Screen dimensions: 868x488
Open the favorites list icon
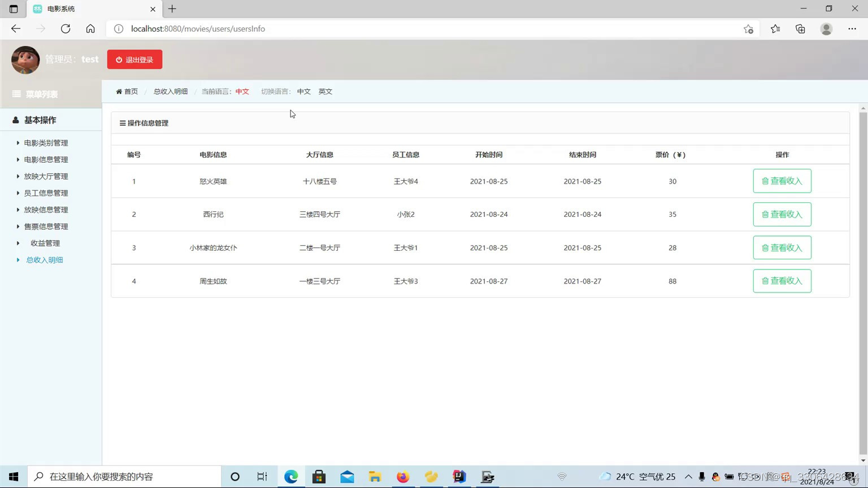pos(775,29)
